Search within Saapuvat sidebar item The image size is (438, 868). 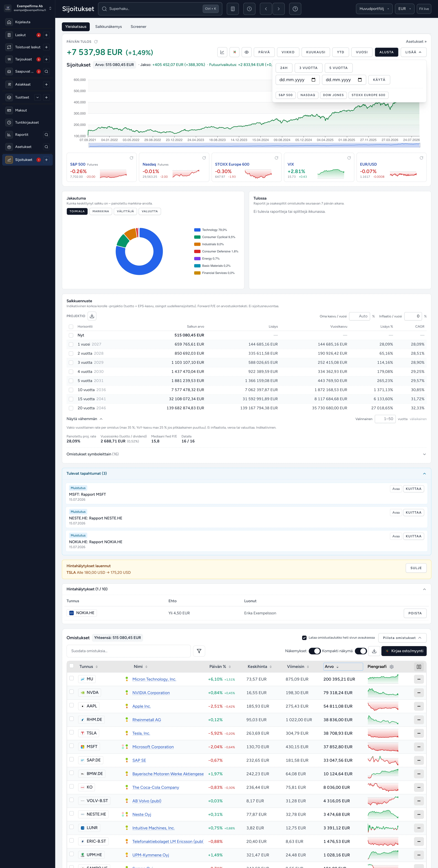tap(47, 71)
